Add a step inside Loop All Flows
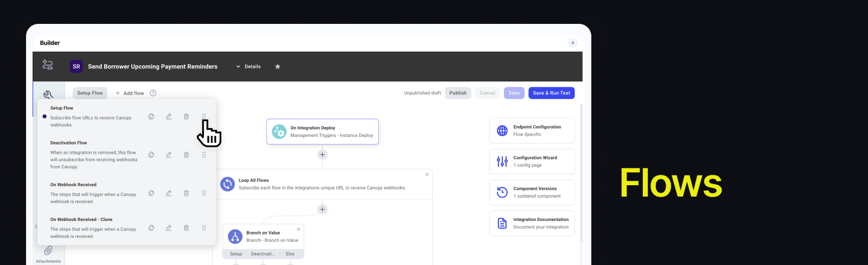 322,210
